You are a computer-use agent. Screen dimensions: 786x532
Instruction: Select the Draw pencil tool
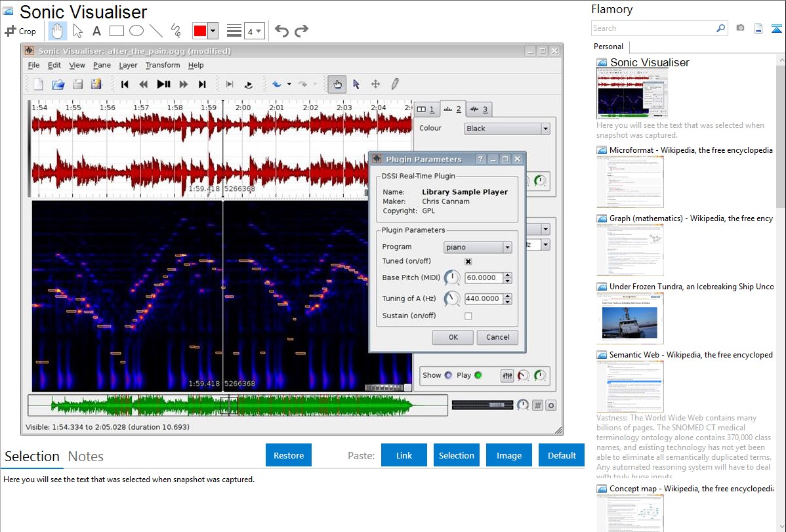pos(395,84)
